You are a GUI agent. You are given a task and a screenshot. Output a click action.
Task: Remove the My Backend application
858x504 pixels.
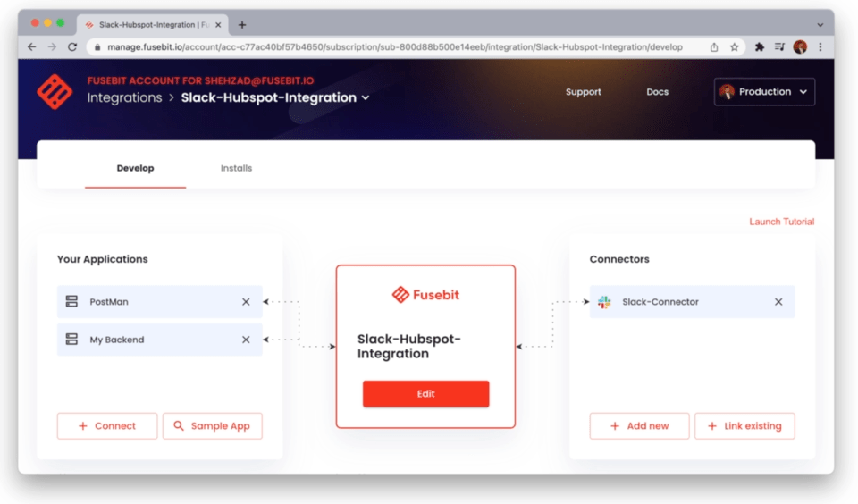tap(246, 340)
